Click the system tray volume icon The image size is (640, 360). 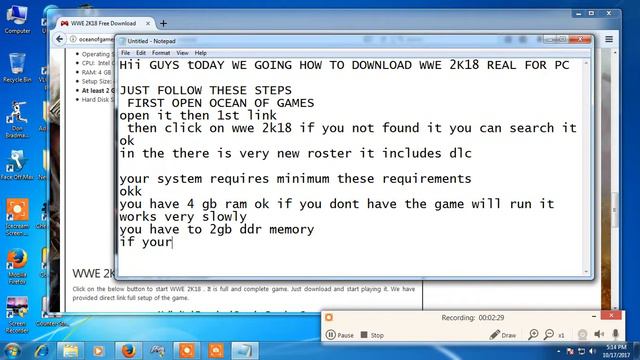coord(592,351)
